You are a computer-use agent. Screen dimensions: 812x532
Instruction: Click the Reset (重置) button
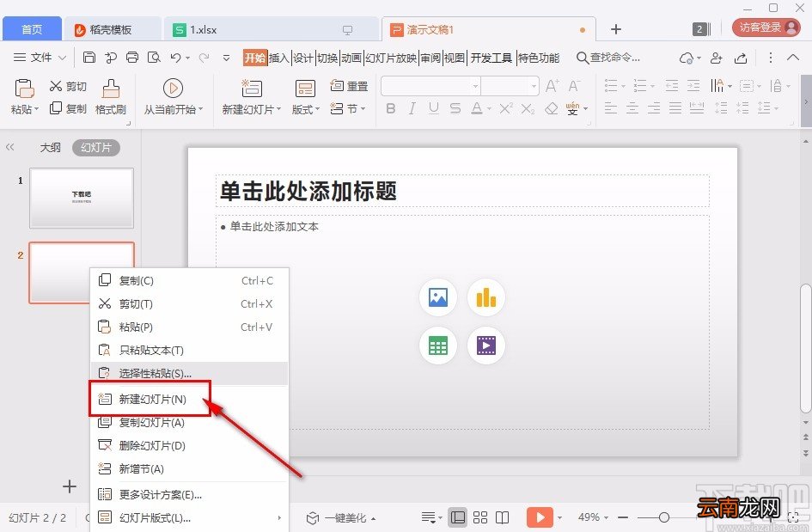(349, 85)
